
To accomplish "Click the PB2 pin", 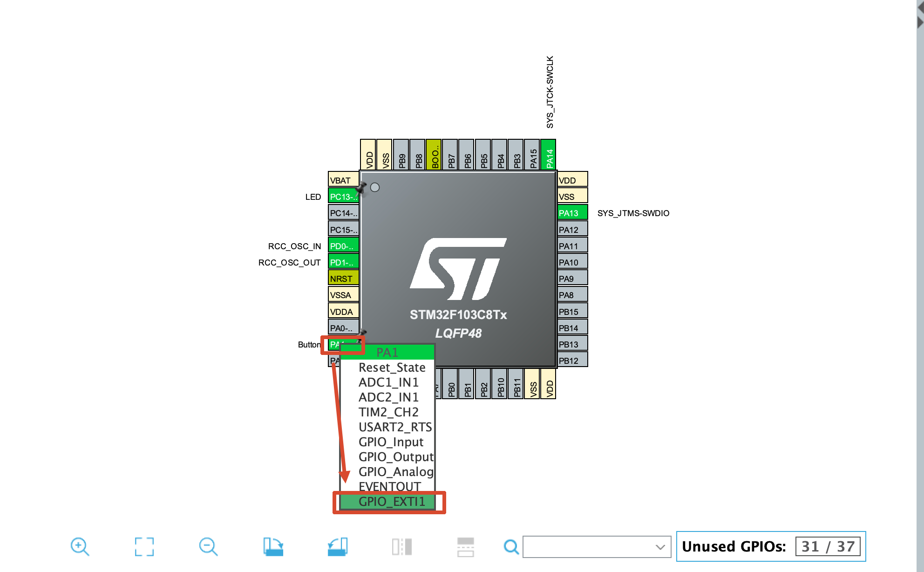I will [483, 383].
